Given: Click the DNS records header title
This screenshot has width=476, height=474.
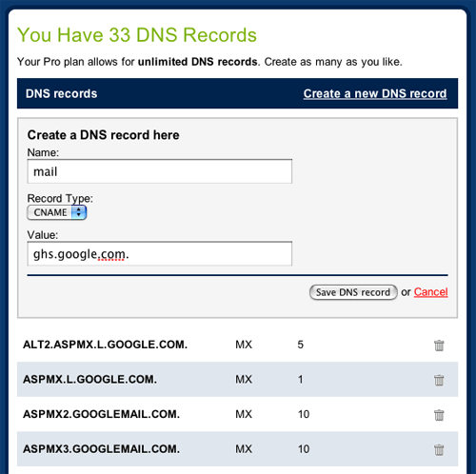Looking at the screenshot, I should (x=61, y=94).
